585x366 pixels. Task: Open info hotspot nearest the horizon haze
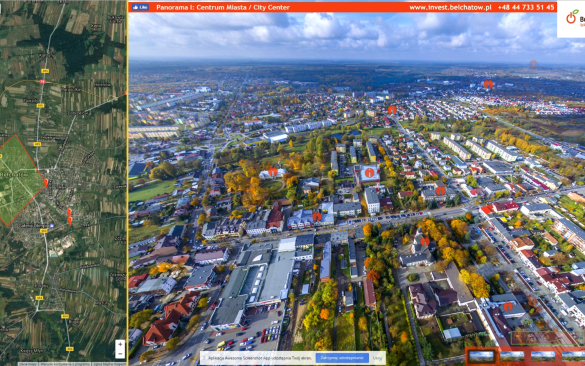(488, 84)
